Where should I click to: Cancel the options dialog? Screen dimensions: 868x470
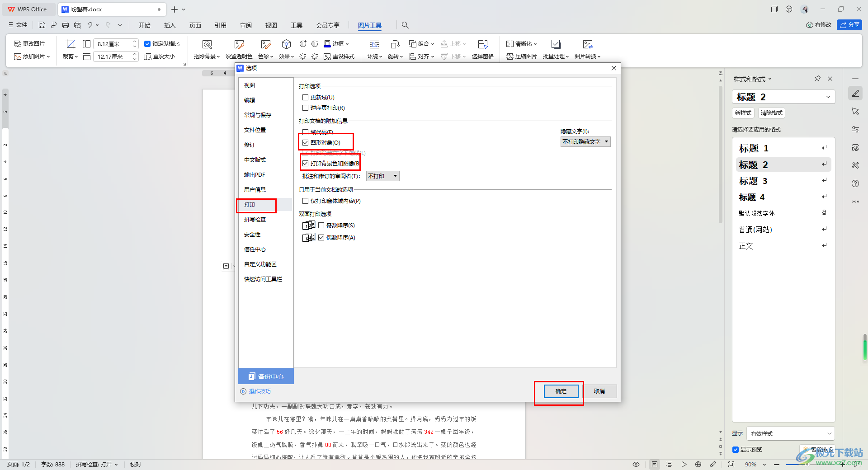[x=599, y=391]
